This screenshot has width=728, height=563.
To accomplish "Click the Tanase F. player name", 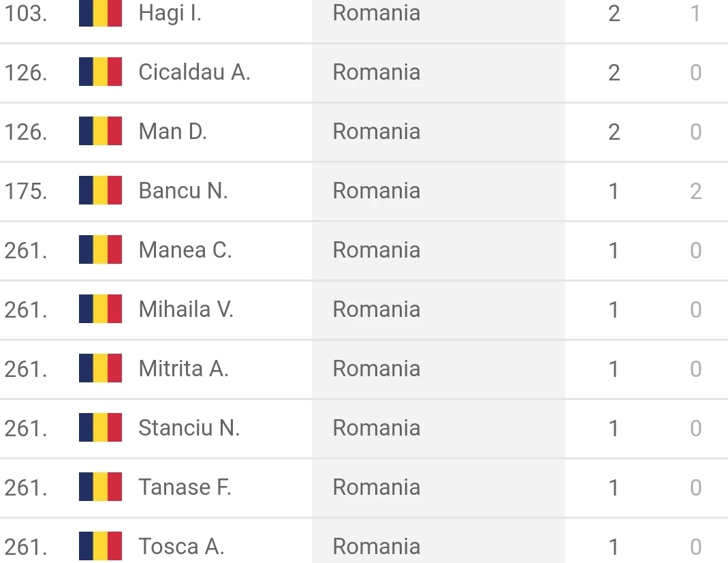I will click(185, 487).
